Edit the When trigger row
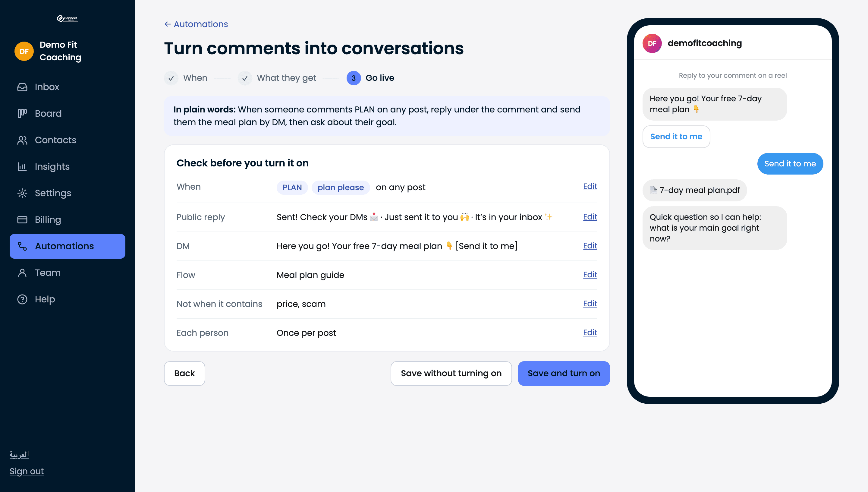 590,186
